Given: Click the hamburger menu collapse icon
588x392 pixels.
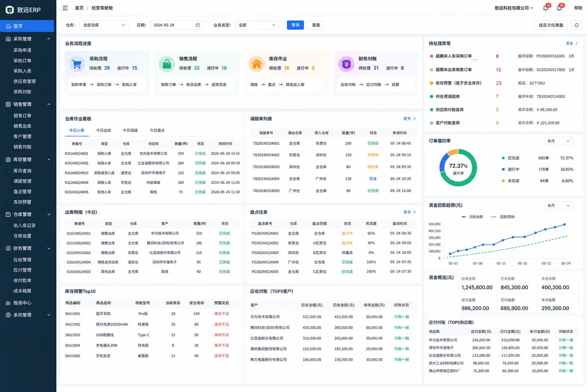Looking at the screenshot, I should pos(65,8).
